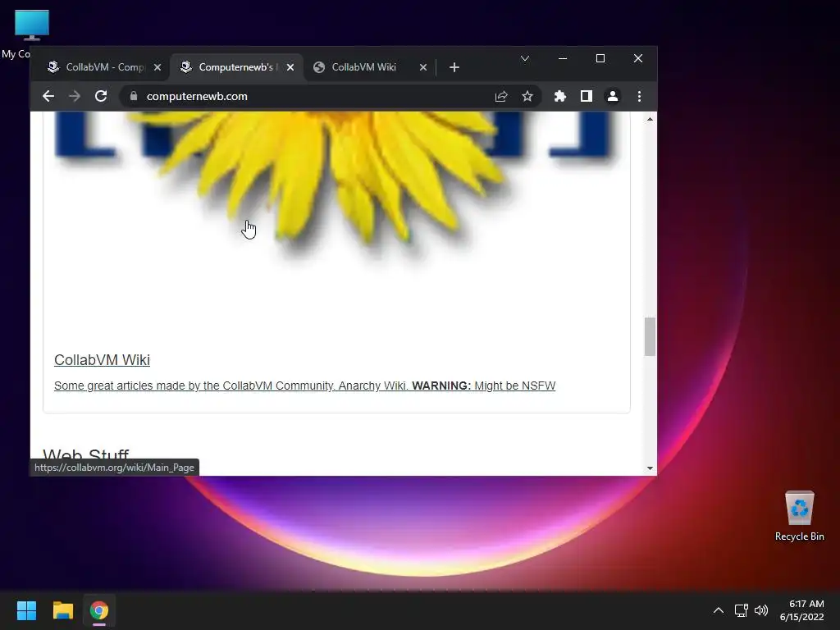Click the 'Some great articles' description link
Screen dimensions: 840x630
click(x=304, y=386)
